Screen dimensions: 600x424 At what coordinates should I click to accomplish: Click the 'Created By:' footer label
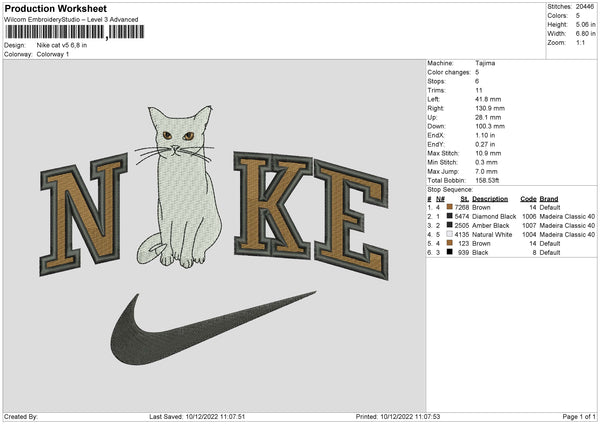point(21,417)
